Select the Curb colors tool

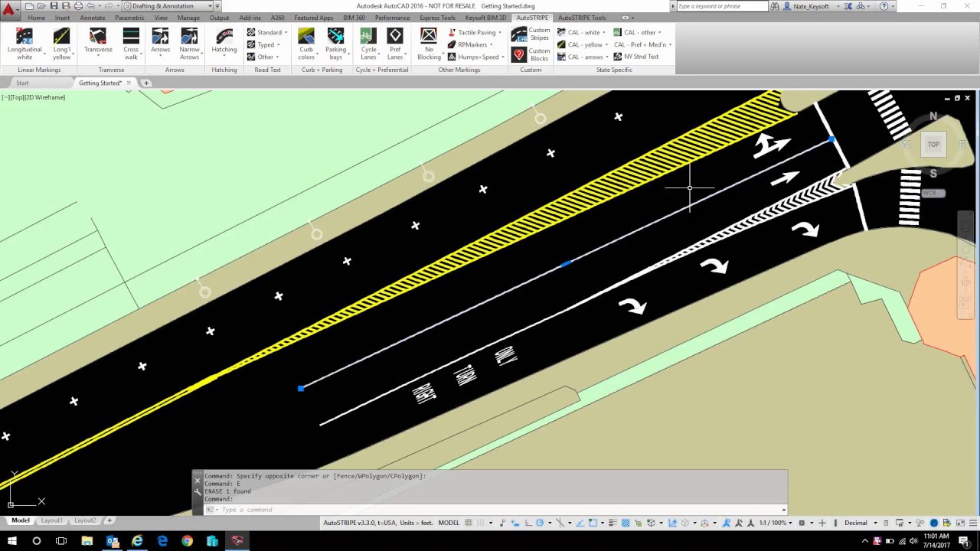[x=306, y=44]
